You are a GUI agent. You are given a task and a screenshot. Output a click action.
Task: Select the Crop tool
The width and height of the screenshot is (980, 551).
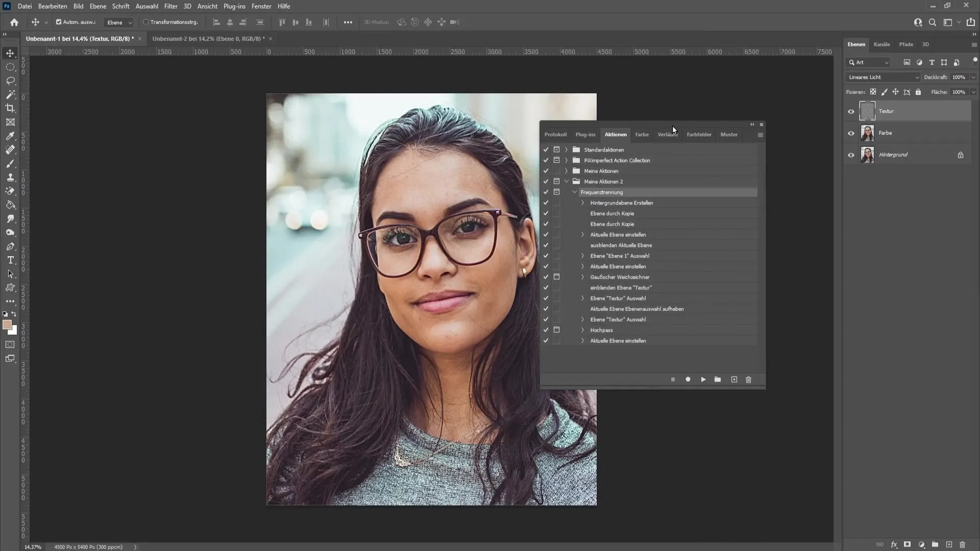(x=10, y=108)
